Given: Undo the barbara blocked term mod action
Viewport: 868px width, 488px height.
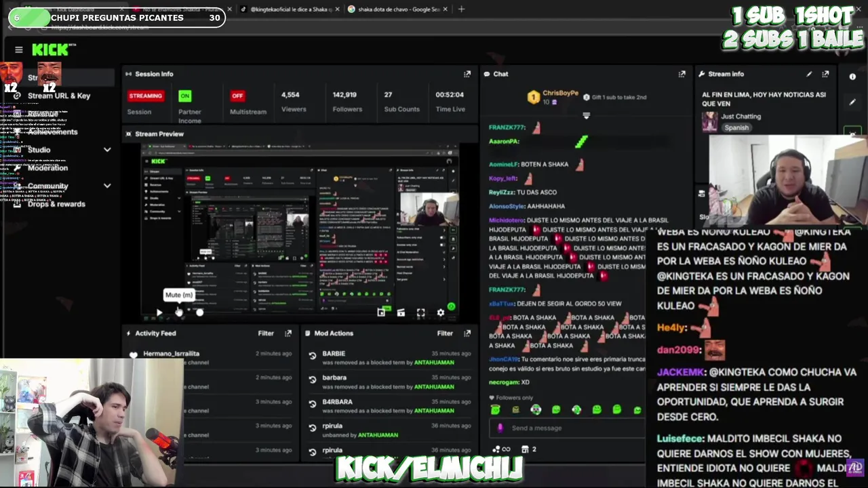Looking at the screenshot, I should [x=313, y=380].
